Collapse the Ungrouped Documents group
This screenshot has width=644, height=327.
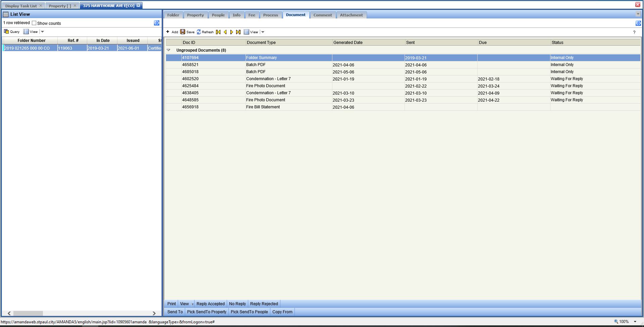168,50
